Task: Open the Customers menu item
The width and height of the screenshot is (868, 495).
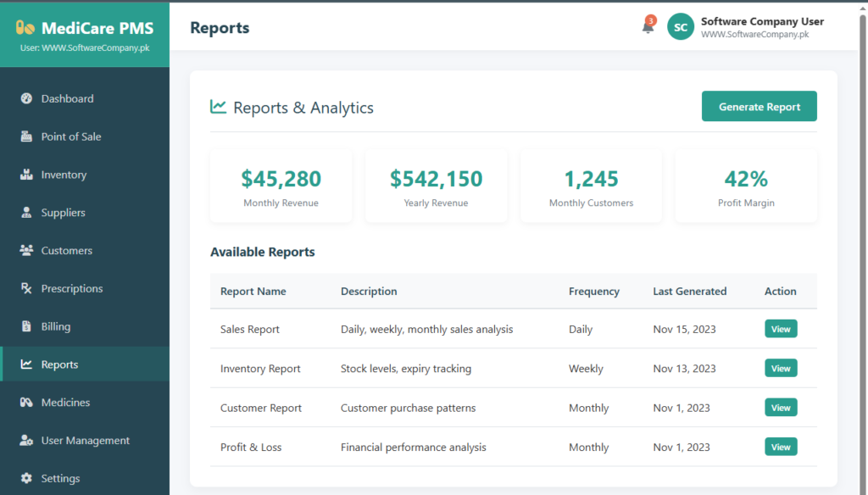Action: 66,251
